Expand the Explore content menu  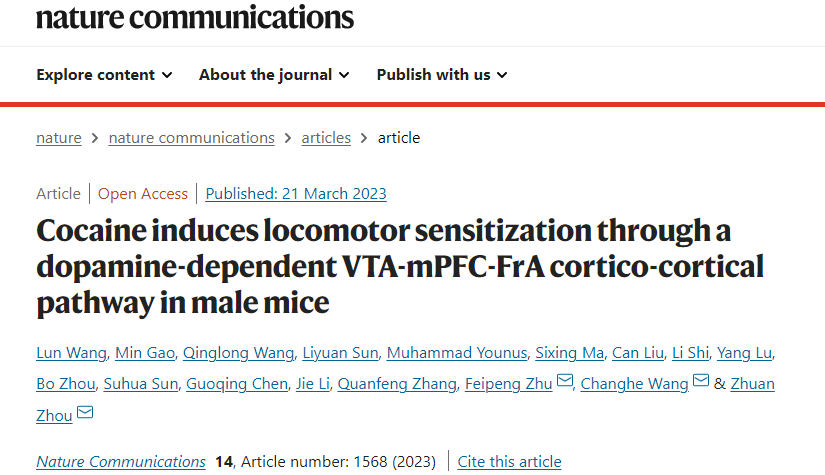point(104,75)
